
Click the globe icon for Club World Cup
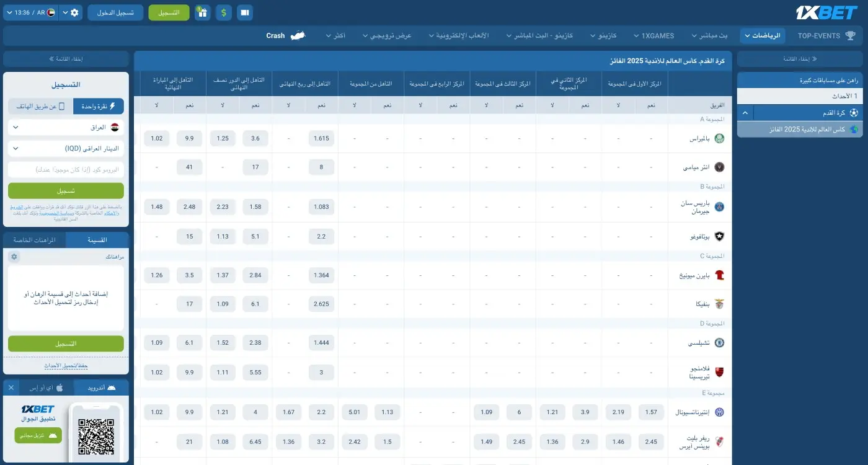(x=854, y=130)
